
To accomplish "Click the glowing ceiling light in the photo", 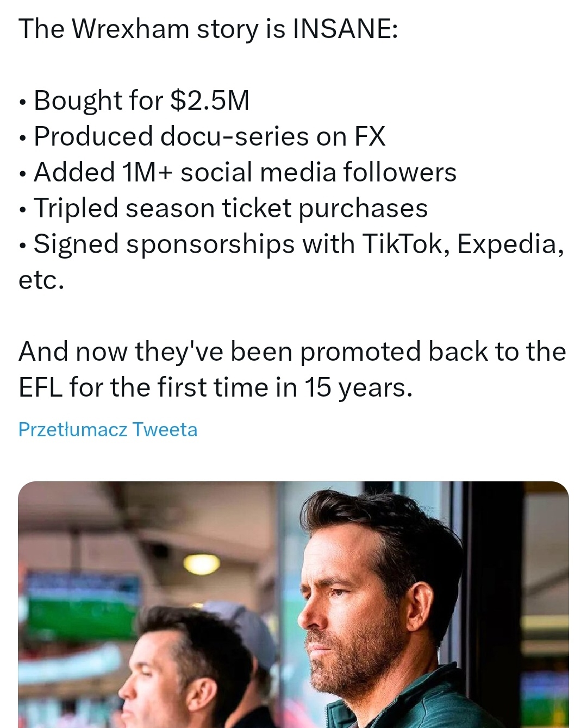I will point(202,563).
